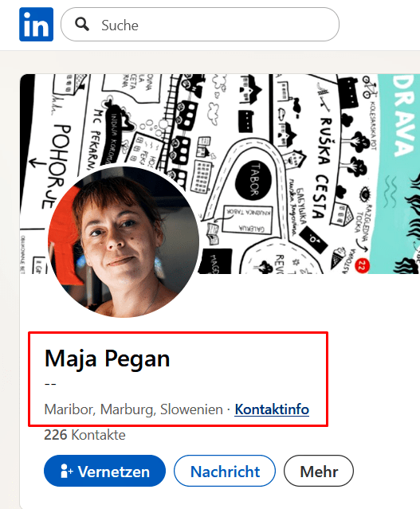Click the turquoise DRAVA river label
Screen dimensions: 420x509
coord(404,116)
